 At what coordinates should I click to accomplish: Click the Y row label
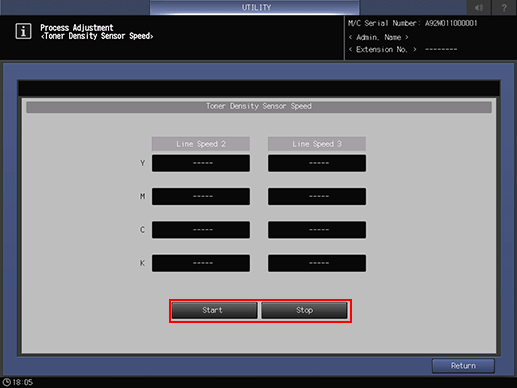143,163
